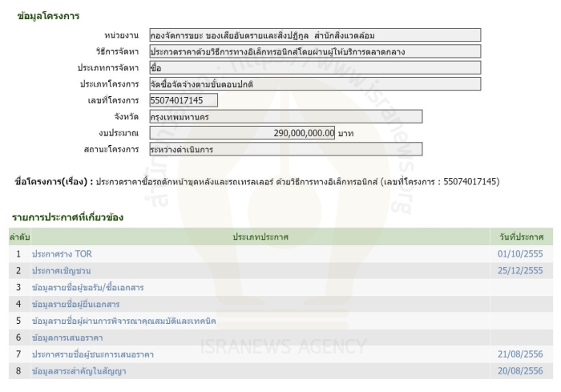This screenshot has width=561, height=392.
Task: Focus the จังหวัด field showing กรุงเทพมหานคร
Action: (x=285, y=117)
